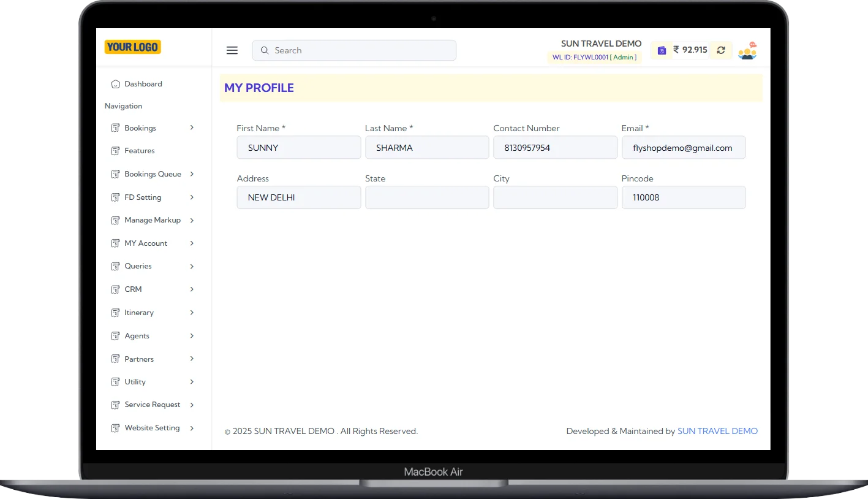Click the CRM sidebar icon
Screen dimensions: 868x499
point(115,289)
